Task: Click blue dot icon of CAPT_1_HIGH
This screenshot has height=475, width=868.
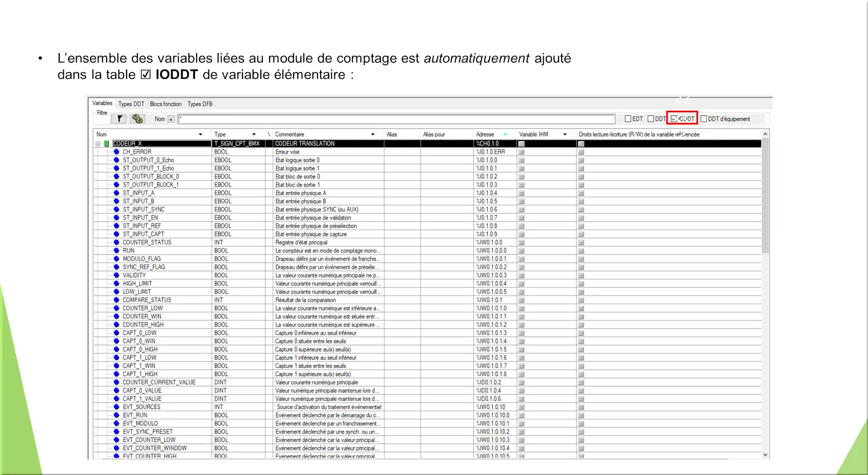Action: 116,374
